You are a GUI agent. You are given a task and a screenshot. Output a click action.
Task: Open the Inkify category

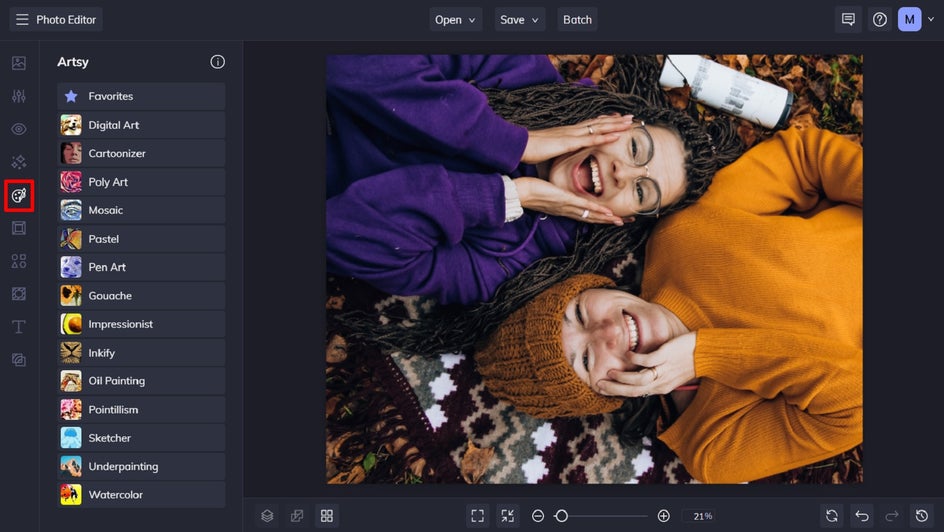click(141, 353)
